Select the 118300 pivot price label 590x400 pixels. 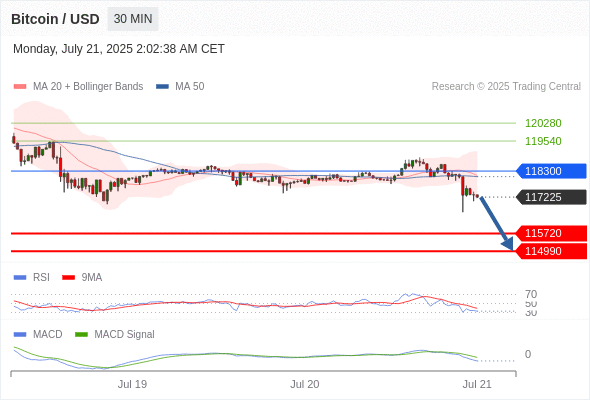(x=551, y=171)
